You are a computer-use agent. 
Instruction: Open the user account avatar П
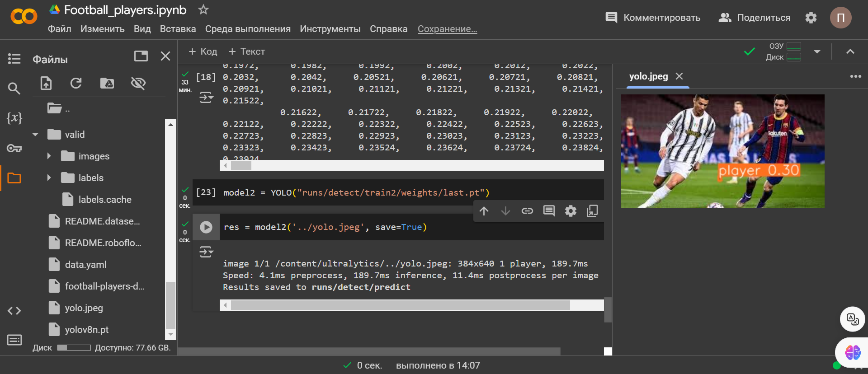[x=840, y=18]
